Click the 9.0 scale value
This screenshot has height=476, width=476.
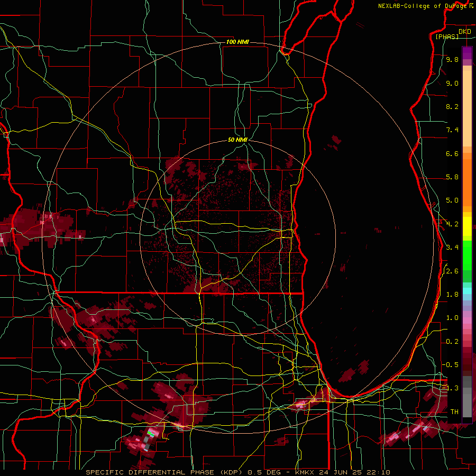[452, 83]
